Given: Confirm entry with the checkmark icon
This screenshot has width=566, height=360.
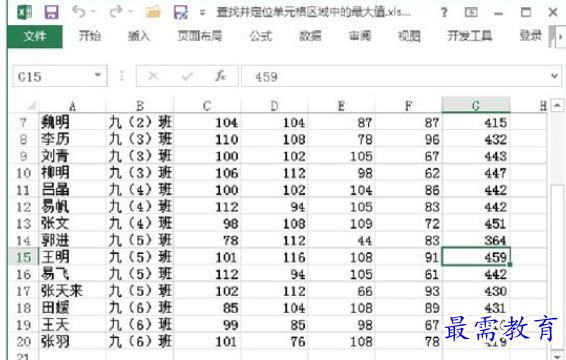Looking at the screenshot, I should click(187, 76).
